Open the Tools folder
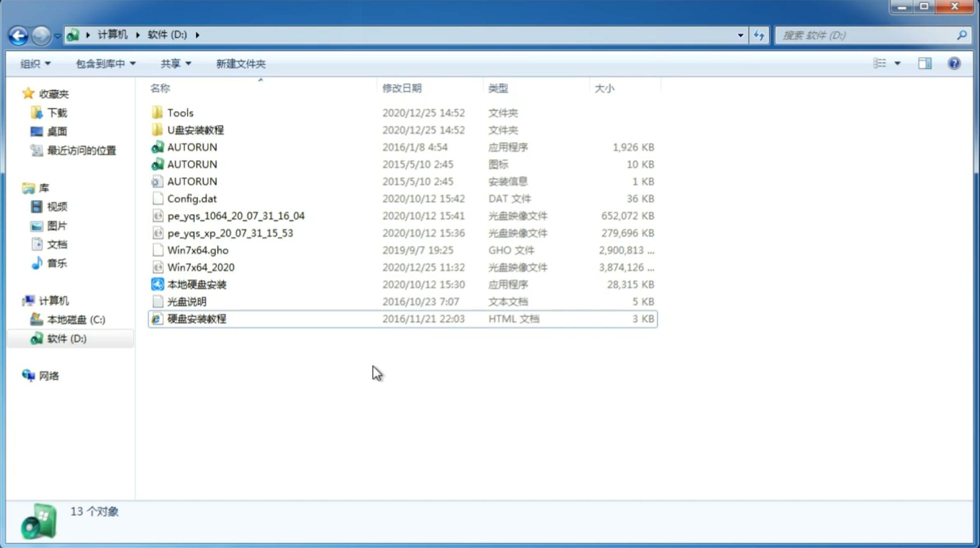Screen dimensions: 980x548 point(180,112)
